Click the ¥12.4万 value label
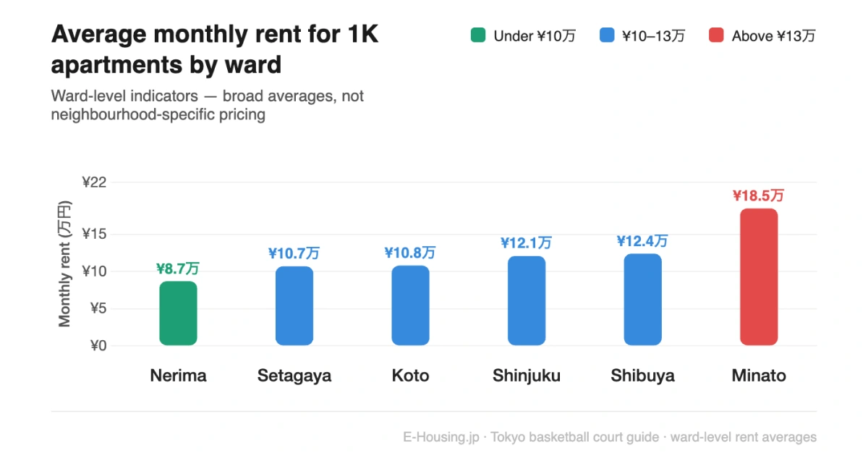Screen dimensions: 868x456 coord(642,242)
